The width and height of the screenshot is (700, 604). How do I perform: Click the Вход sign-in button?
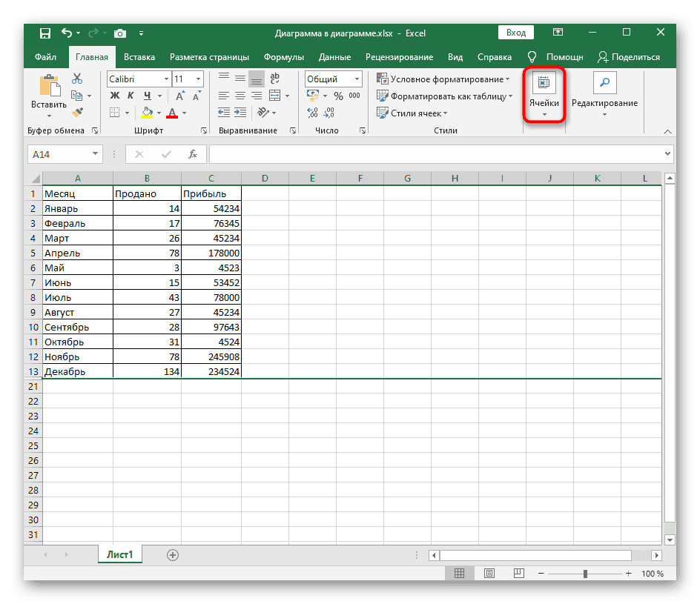pyautogui.click(x=516, y=33)
